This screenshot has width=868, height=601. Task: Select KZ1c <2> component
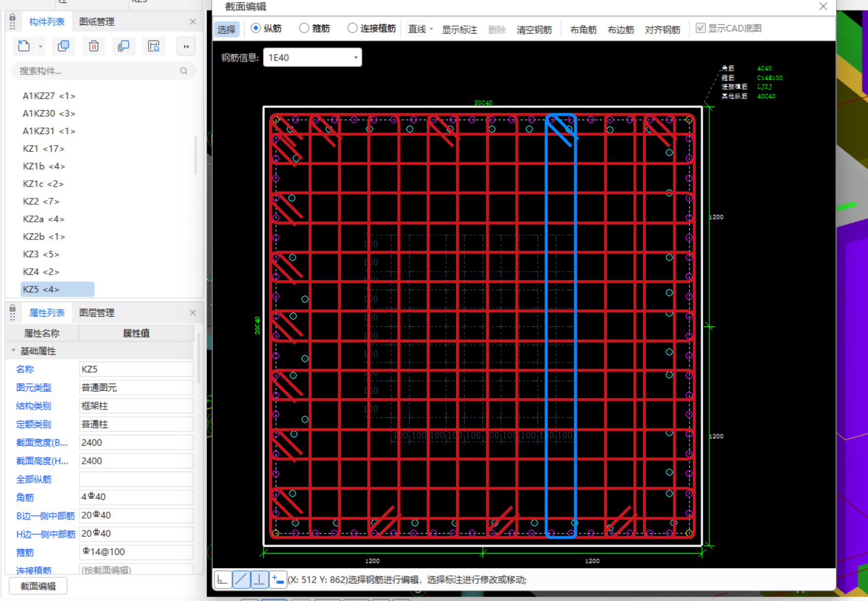[43, 184]
